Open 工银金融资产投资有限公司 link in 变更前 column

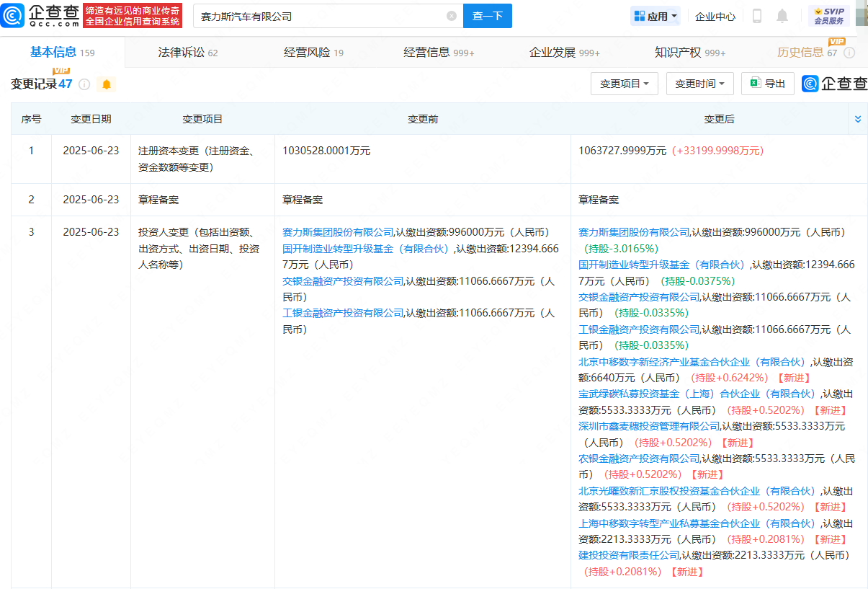pos(343,313)
